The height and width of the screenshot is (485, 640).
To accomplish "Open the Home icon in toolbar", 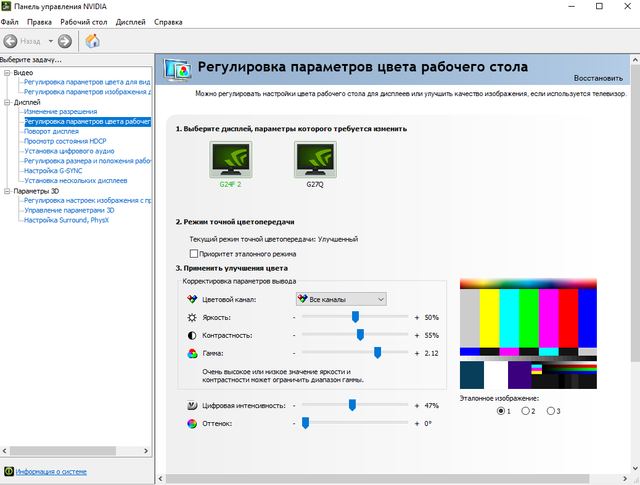I will click(x=93, y=41).
